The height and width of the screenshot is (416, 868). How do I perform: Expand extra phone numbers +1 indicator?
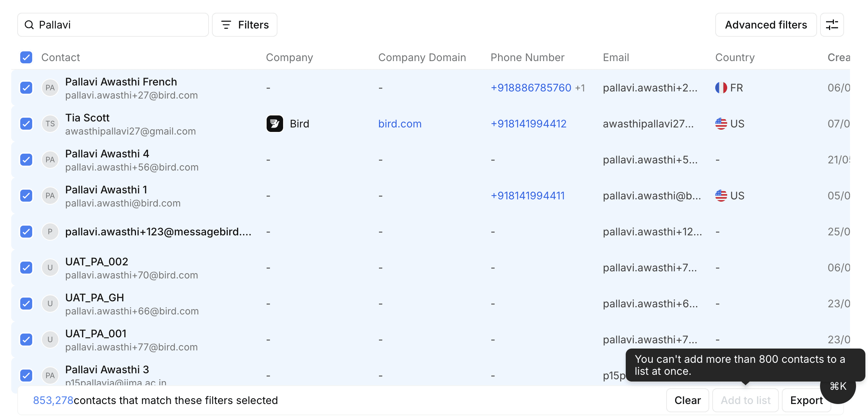580,88
